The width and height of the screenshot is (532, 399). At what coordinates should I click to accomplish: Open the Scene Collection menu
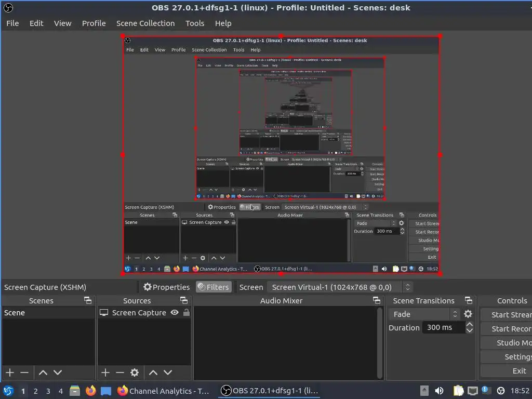point(145,23)
